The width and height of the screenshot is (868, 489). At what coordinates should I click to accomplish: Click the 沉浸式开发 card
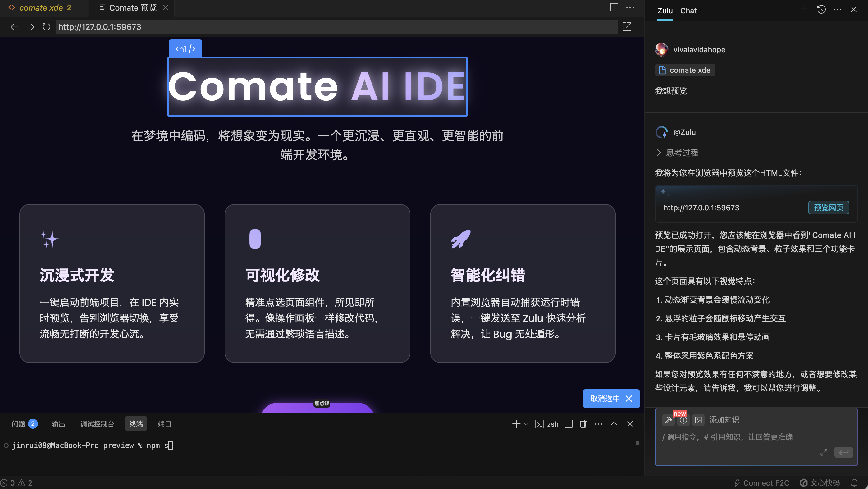pos(112,283)
